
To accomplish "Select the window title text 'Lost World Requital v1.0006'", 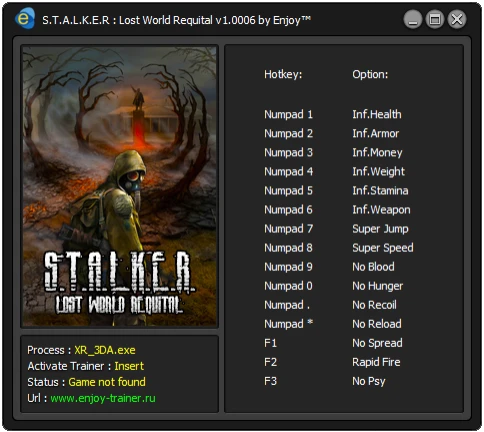I will (187, 20).
